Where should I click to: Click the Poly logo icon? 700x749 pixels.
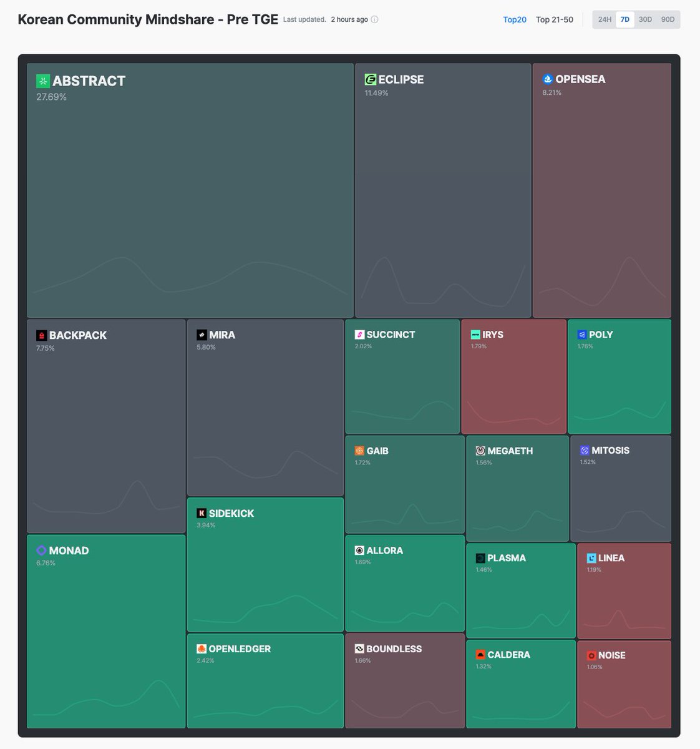click(582, 335)
